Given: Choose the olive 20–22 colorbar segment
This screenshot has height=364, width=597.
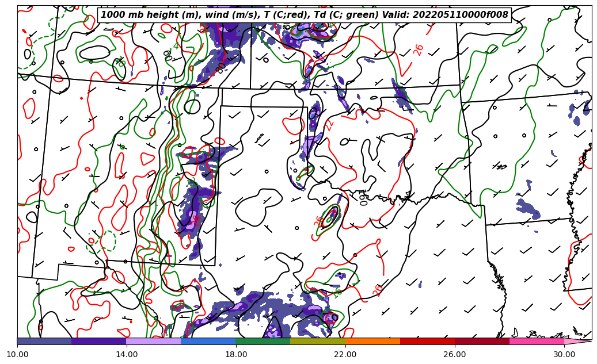Looking at the screenshot, I should [x=318, y=341].
